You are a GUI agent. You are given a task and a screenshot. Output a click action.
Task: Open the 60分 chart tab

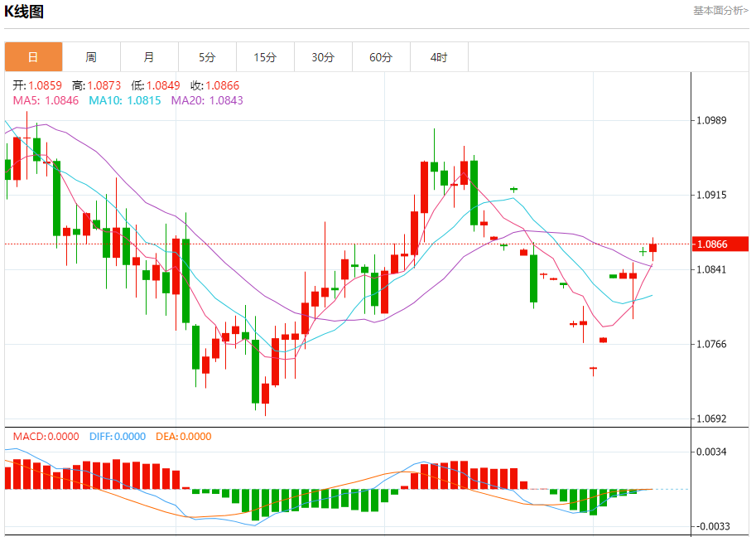[381, 57]
